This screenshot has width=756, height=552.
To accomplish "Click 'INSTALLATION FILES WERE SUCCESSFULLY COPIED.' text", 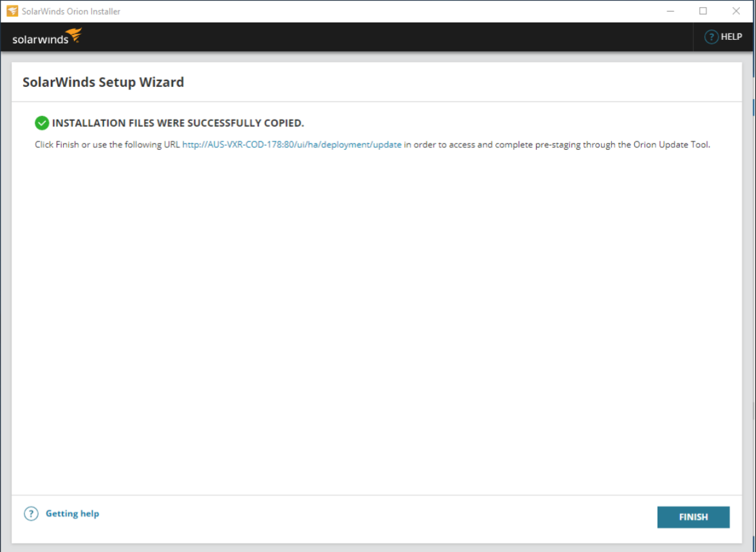I will click(178, 123).
